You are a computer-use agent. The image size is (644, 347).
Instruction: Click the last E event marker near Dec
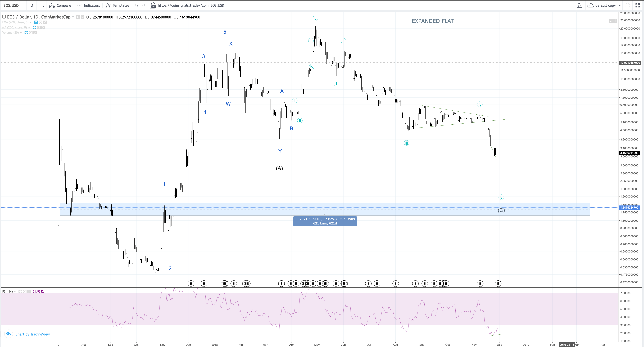[498, 283]
